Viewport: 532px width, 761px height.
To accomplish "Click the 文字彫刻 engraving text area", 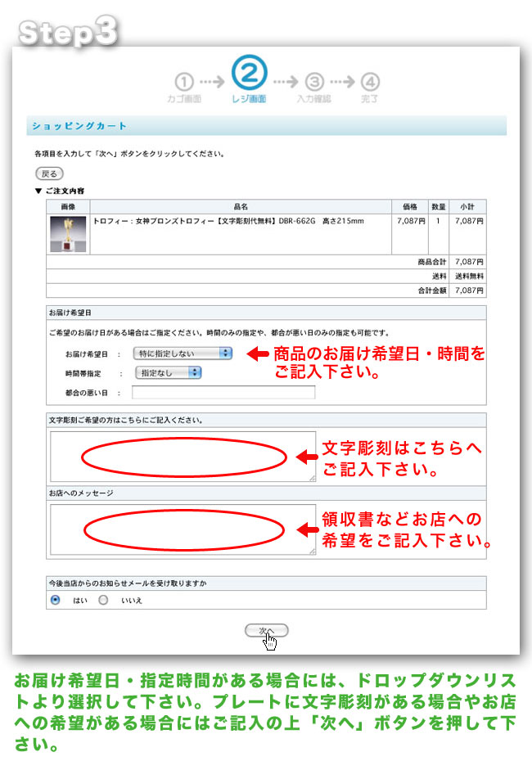I will [182, 457].
